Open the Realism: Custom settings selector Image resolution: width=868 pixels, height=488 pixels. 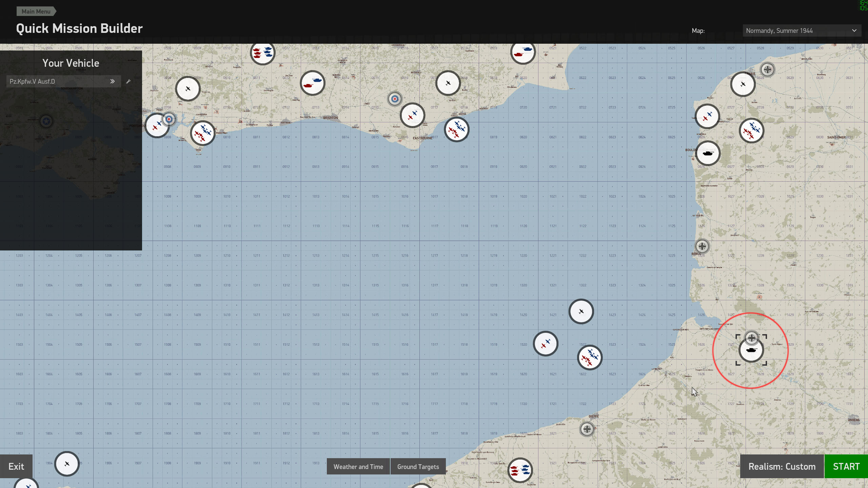click(x=782, y=466)
